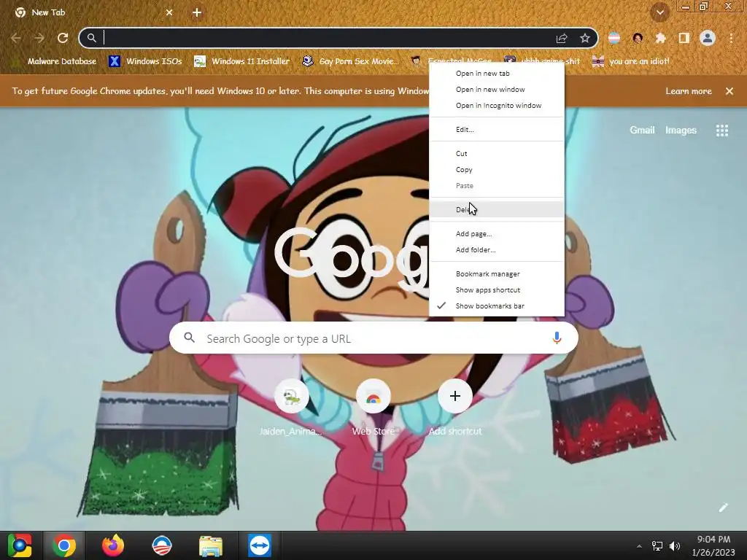The image size is (747, 560).
Task: Click the striped flag extension icon
Action: [x=614, y=38]
